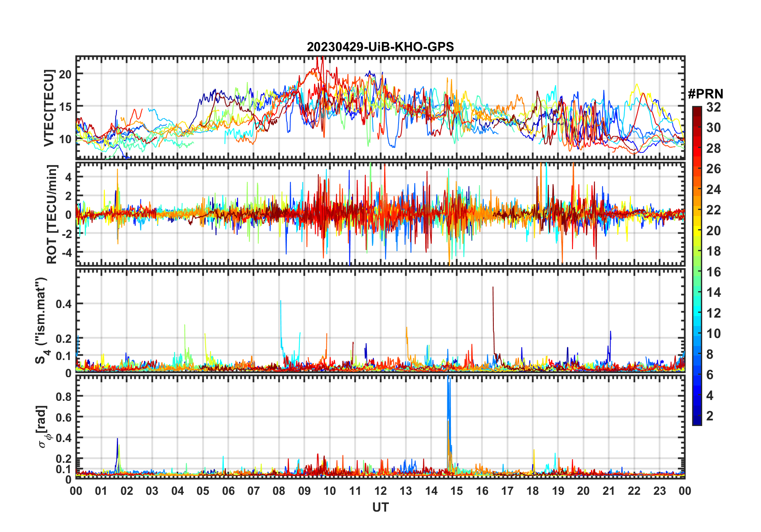
Task: Click the ROT [TECU/min] axis label
Action: tap(52, 214)
